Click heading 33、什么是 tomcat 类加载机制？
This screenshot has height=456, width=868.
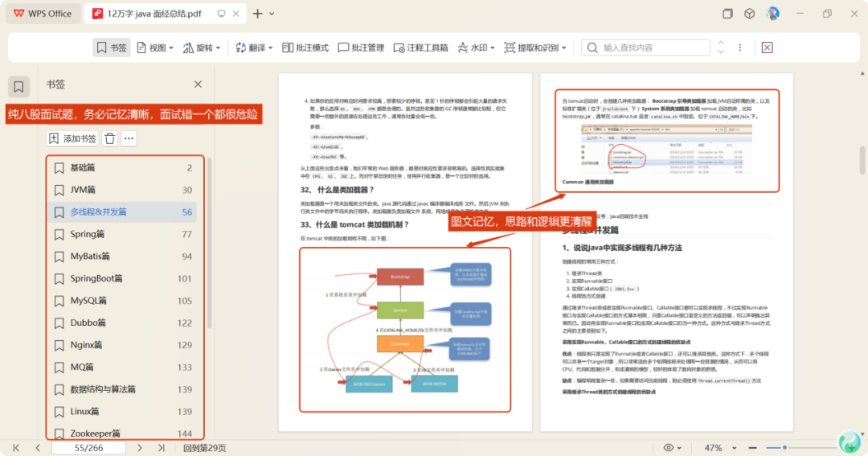click(354, 224)
